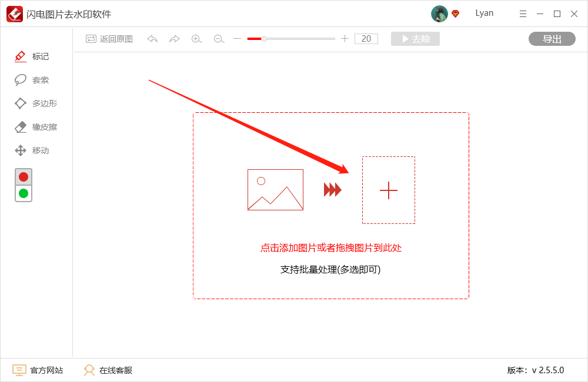Open the hamburger menu in title bar
588x382 pixels.
pos(523,14)
